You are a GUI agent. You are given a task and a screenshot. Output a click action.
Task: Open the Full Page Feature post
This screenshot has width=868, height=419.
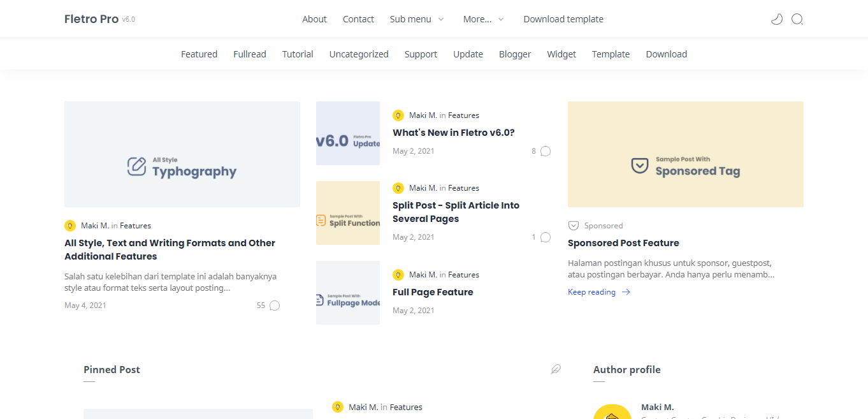[433, 292]
